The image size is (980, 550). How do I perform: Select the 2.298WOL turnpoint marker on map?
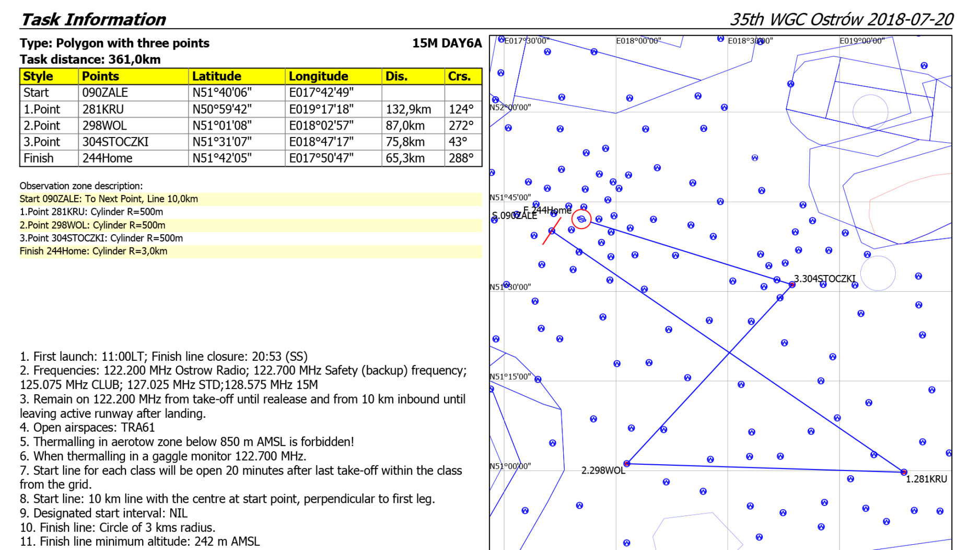[x=627, y=464]
